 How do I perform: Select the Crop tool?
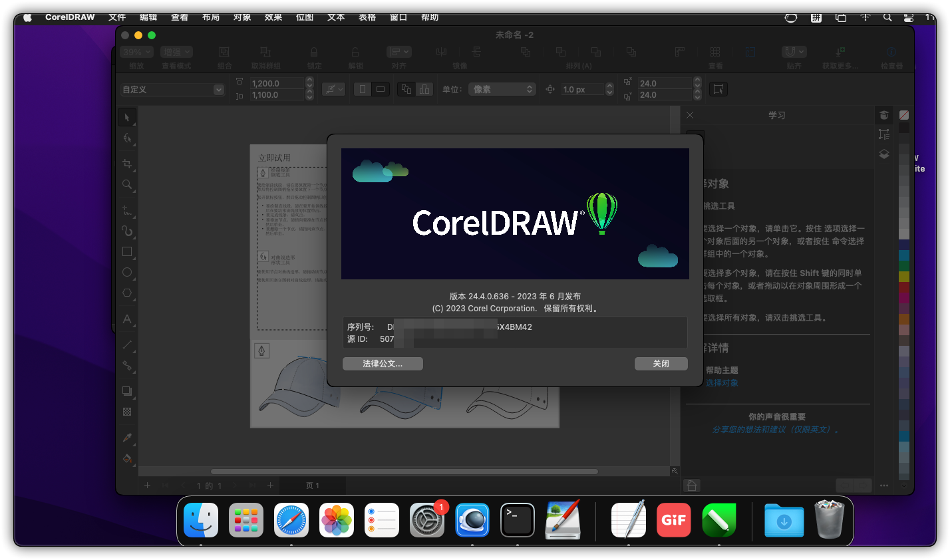click(x=127, y=164)
